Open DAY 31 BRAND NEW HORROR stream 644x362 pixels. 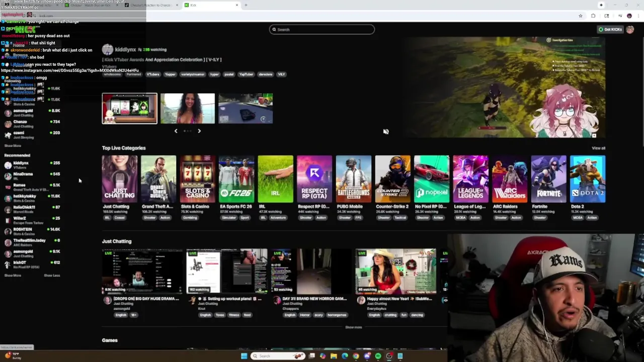tap(311, 271)
